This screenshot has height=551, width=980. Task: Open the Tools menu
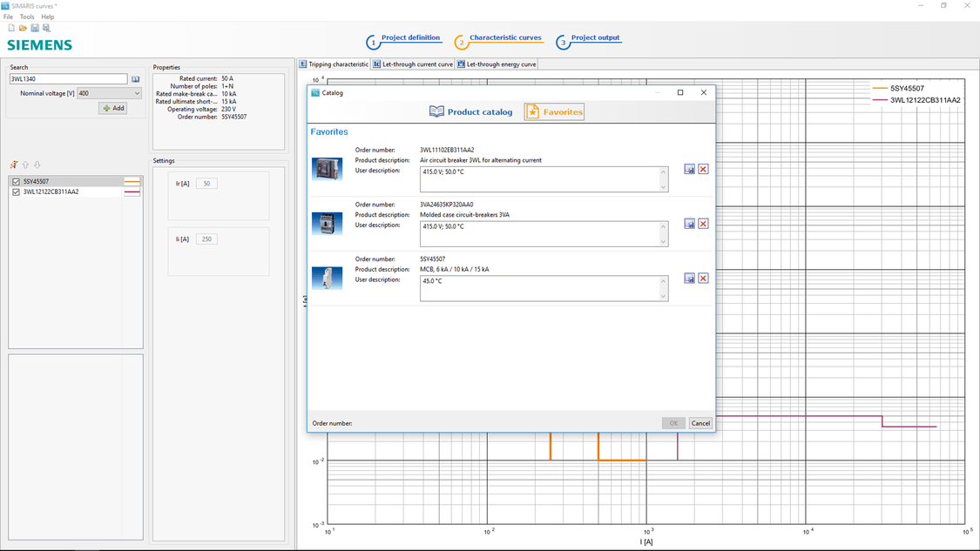coord(25,16)
